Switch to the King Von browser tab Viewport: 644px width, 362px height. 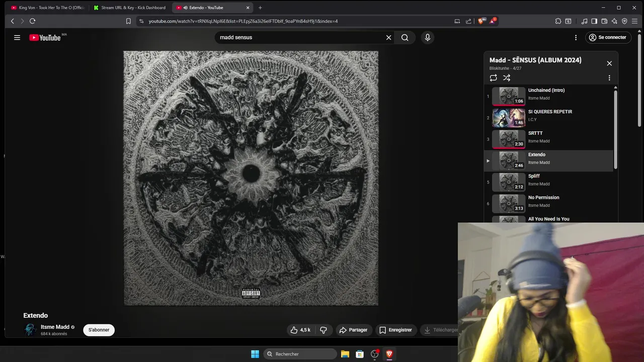pyautogui.click(x=48, y=8)
